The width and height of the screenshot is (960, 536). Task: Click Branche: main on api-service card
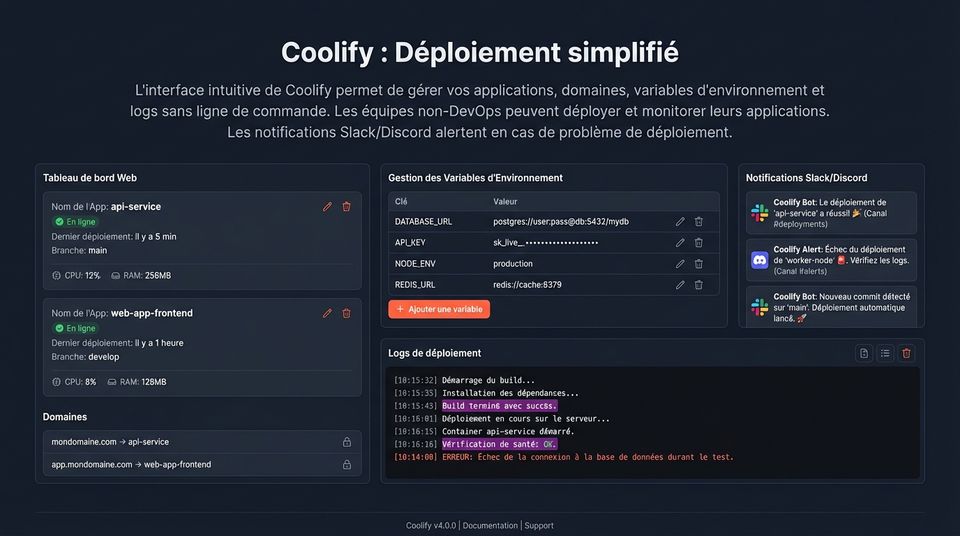(79, 251)
